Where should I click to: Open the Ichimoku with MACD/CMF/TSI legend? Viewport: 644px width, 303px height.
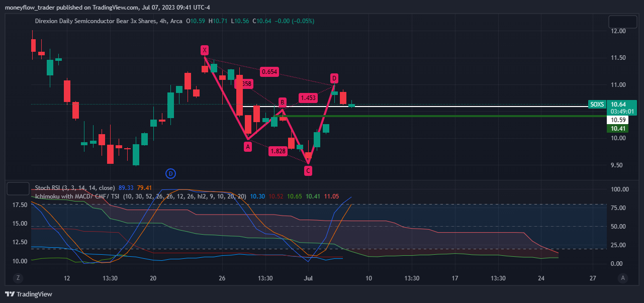point(141,196)
